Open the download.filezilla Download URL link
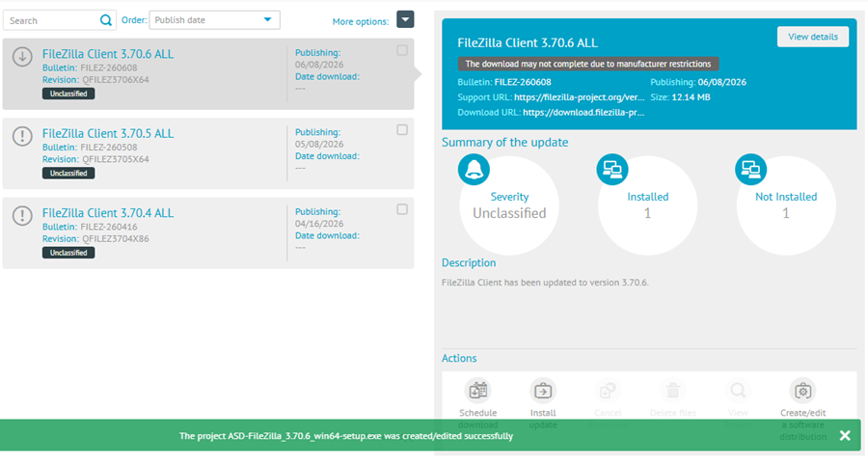This screenshot has width=868, height=462. (x=583, y=112)
